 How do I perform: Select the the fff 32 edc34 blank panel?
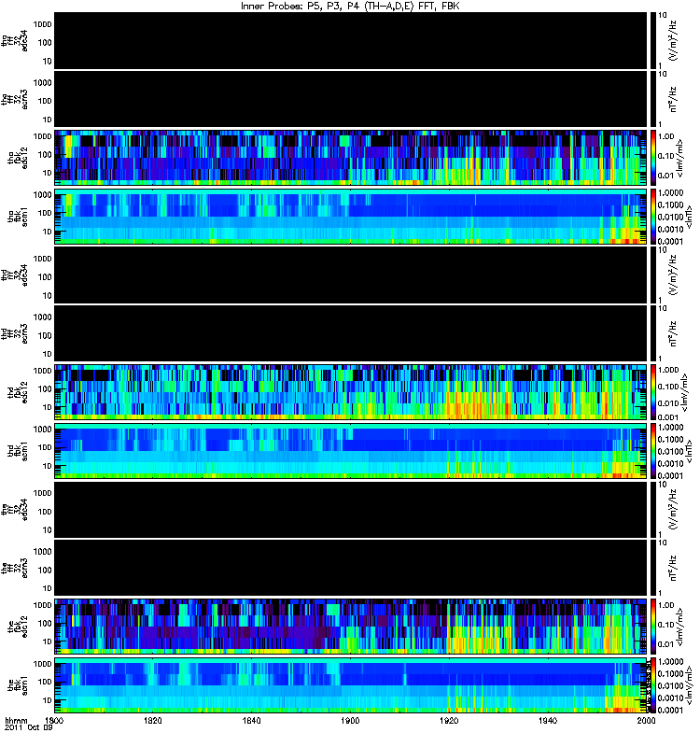click(x=351, y=509)
